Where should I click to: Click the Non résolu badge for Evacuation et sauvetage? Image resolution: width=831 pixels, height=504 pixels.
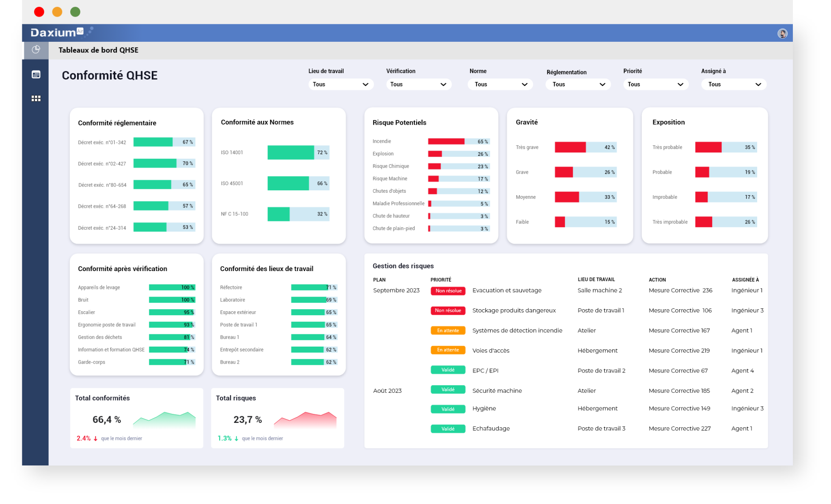point(448,291)
